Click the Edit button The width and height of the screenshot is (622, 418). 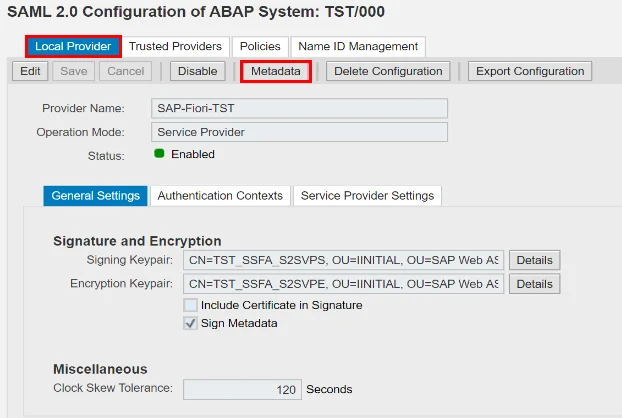[30, 71]
